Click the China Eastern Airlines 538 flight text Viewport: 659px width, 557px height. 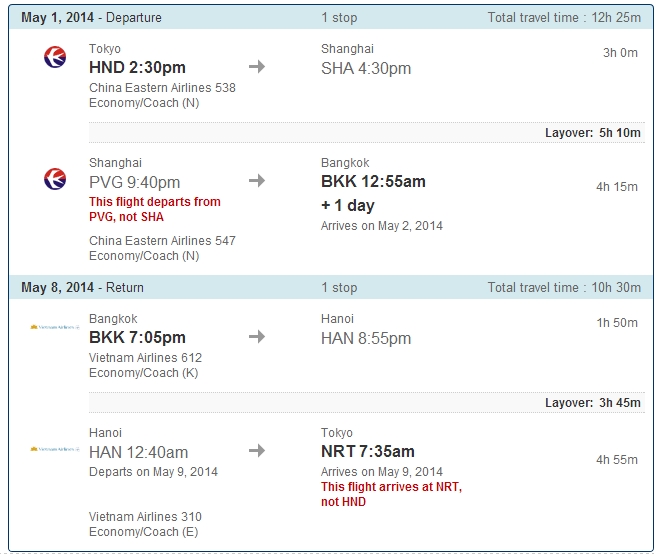pyautogui.click(x=162, y=87)
